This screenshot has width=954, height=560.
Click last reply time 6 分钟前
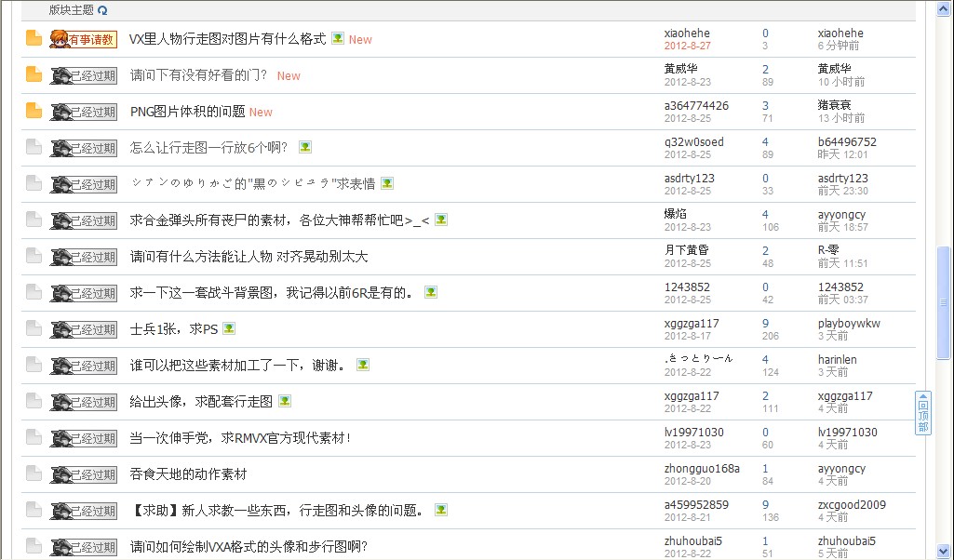[x=839, y=46]
